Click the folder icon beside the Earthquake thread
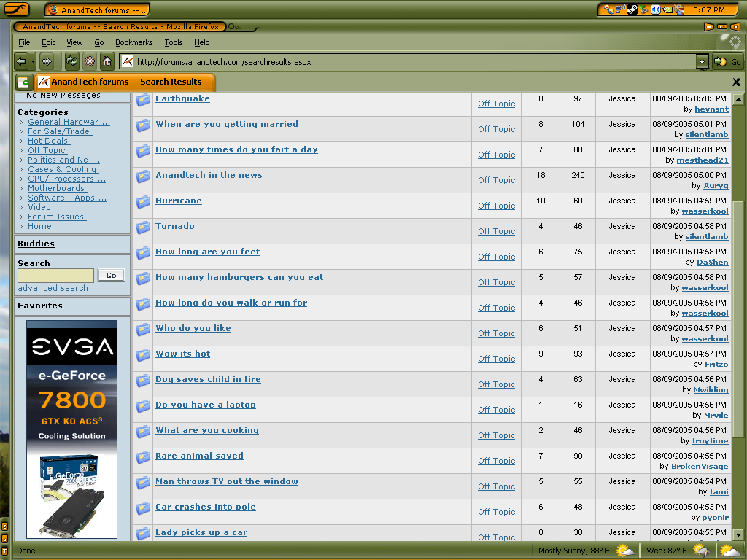This screenshot has height=560, width=747. (143, 100)
